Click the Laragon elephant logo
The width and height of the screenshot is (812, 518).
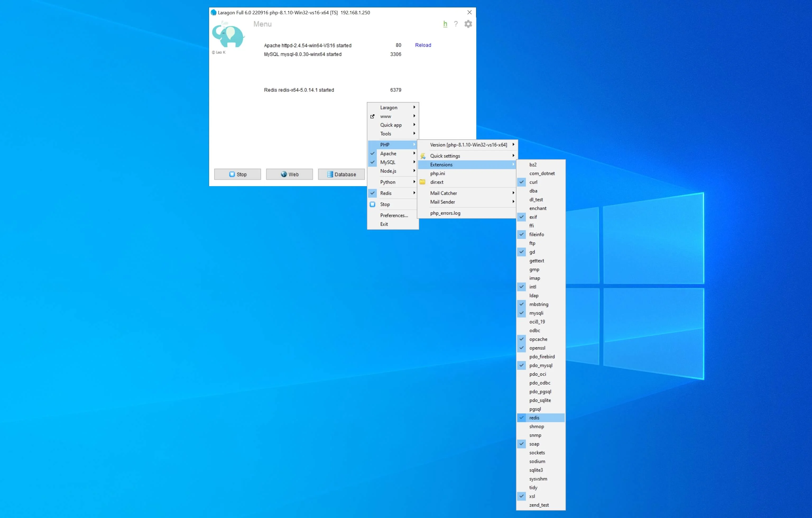tap(228, 34)
